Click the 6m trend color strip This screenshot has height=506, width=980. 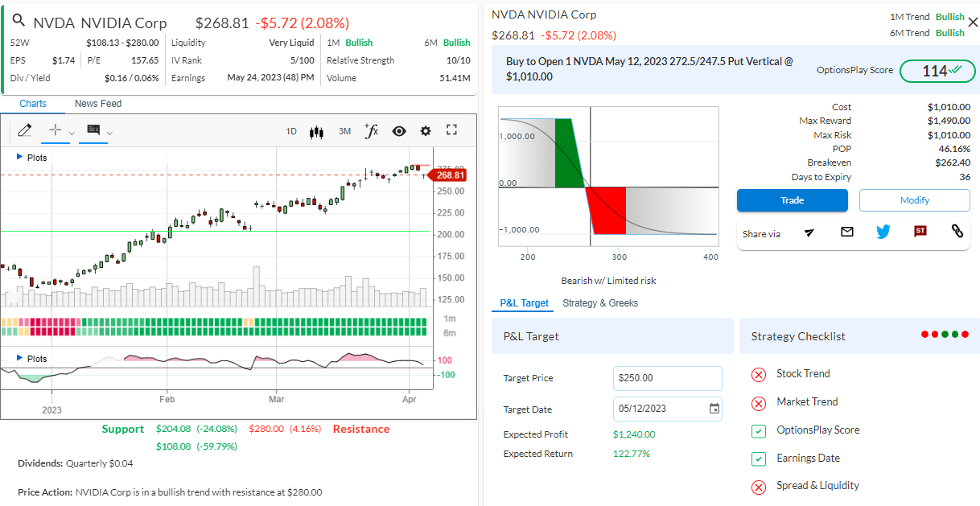(214, 331)
